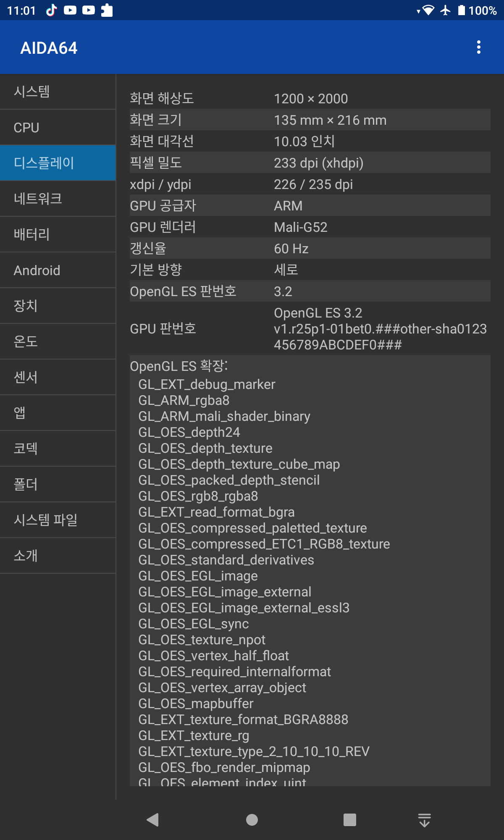Select the GL_OES_vertex_half_float extension line
This screenshot has width=504, height=840.
214,656
